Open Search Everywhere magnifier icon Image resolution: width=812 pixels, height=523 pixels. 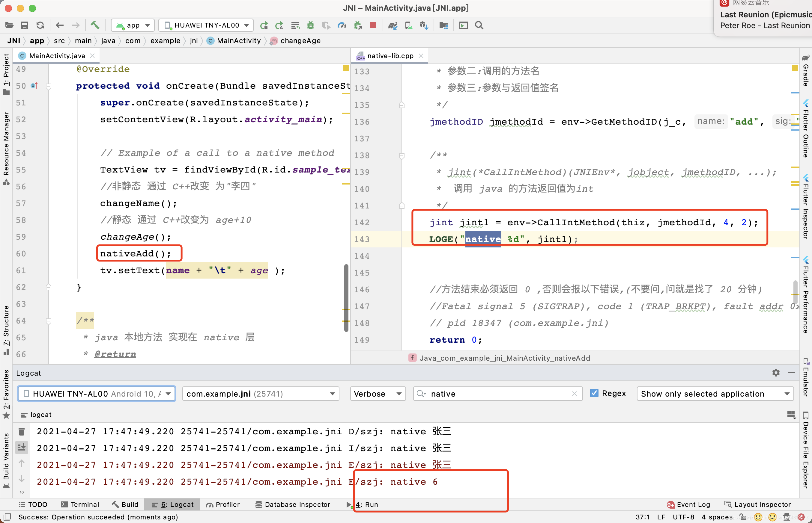(x=479, y=25)
